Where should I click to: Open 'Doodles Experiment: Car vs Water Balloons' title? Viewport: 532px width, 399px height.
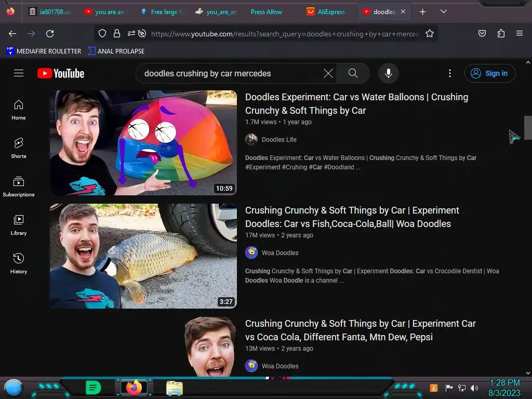click(x=356, y=104)
